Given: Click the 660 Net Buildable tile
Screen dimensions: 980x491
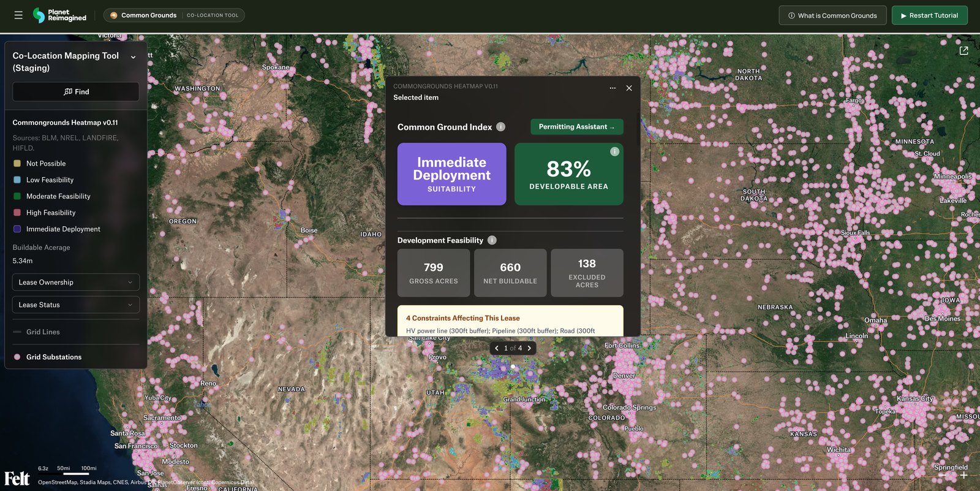Looking at the screenshot, I should pyautogui.click(x=510, y=273).
